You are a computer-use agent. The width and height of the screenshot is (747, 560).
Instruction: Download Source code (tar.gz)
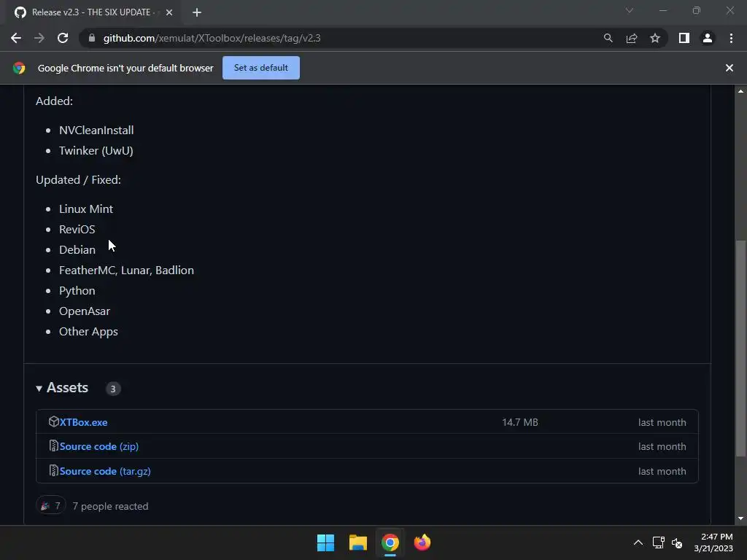coord(105,472)
